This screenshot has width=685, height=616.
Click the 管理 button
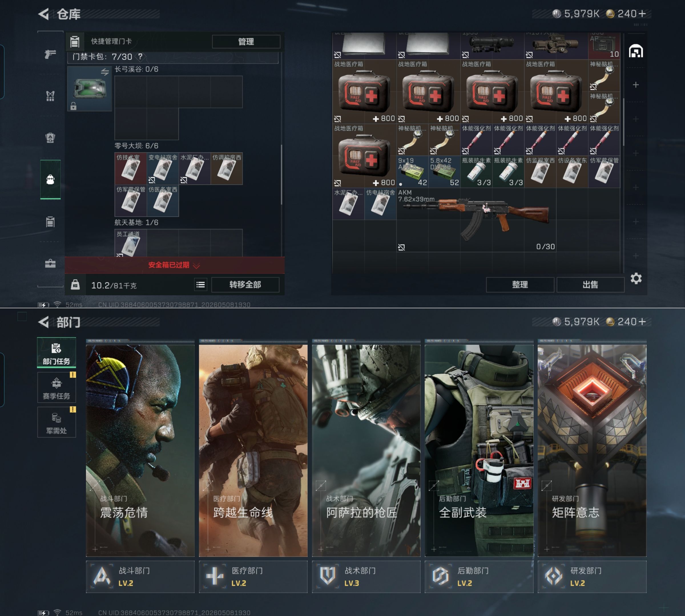(246, 42)
